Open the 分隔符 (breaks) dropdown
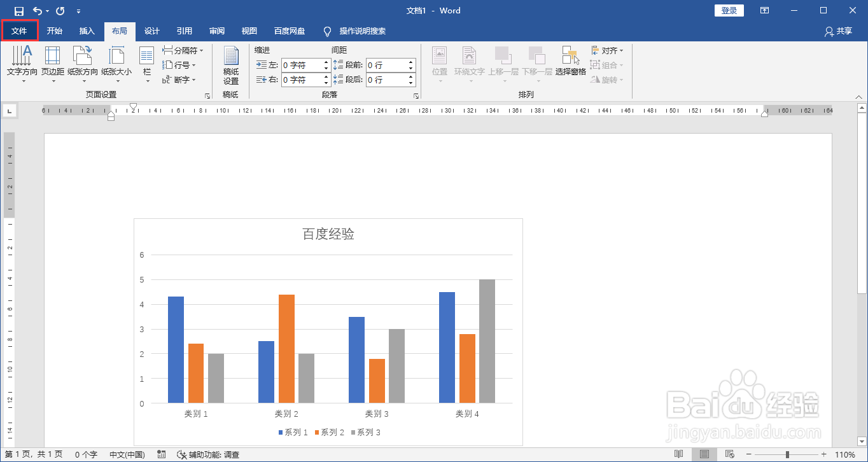 [x=183, y=50]
